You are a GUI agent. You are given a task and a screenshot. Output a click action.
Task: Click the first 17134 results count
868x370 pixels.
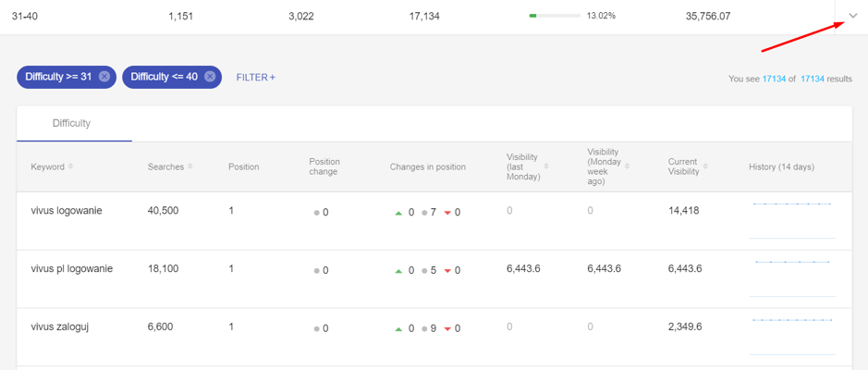tap(774, 80)
